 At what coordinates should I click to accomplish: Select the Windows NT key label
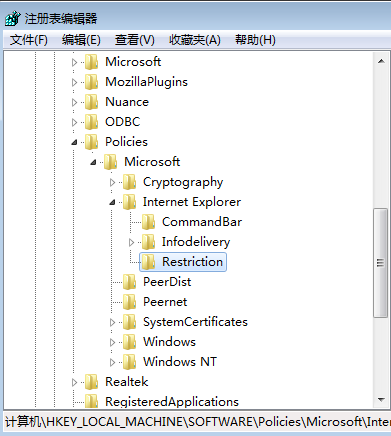tap(180, 362)
